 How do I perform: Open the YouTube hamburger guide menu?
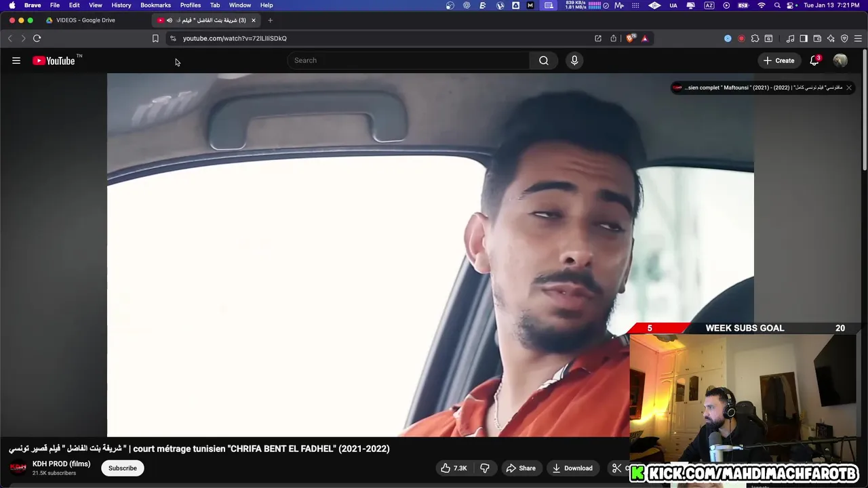(16, 60)
